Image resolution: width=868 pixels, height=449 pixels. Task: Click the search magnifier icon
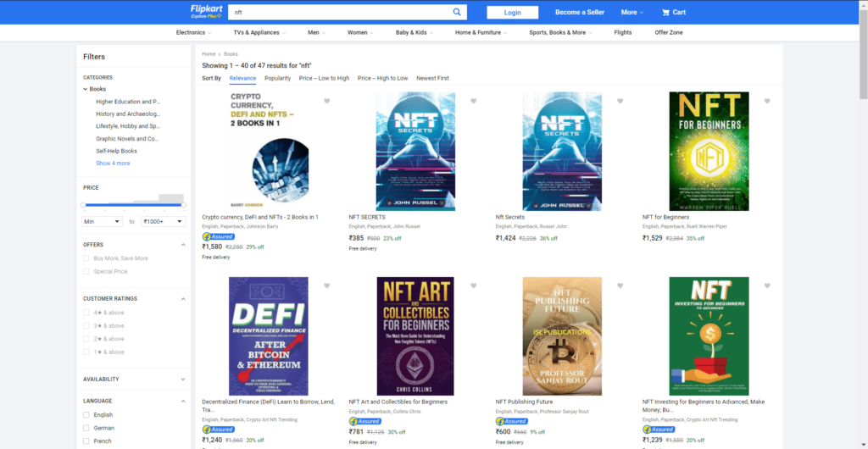pyautogui.click(x=457, y=12)
